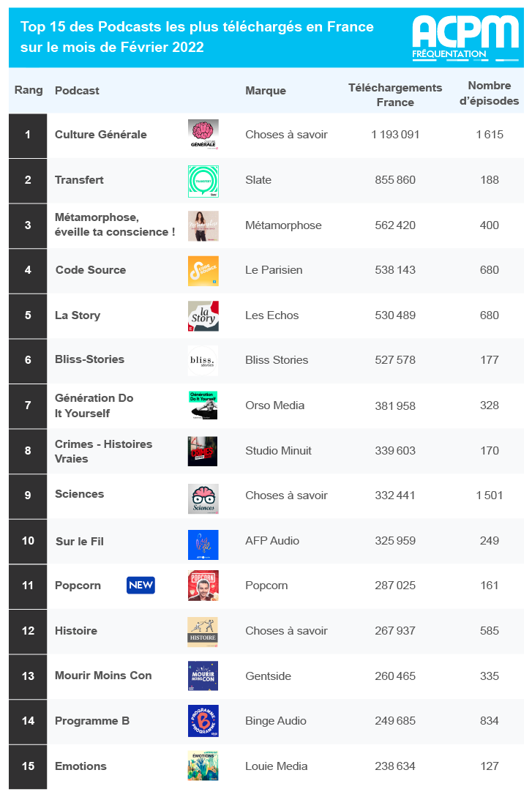Select the Nombre d'épisodes column header
Viewport: 532px width, 800px height.
click(x=489, y=93)
